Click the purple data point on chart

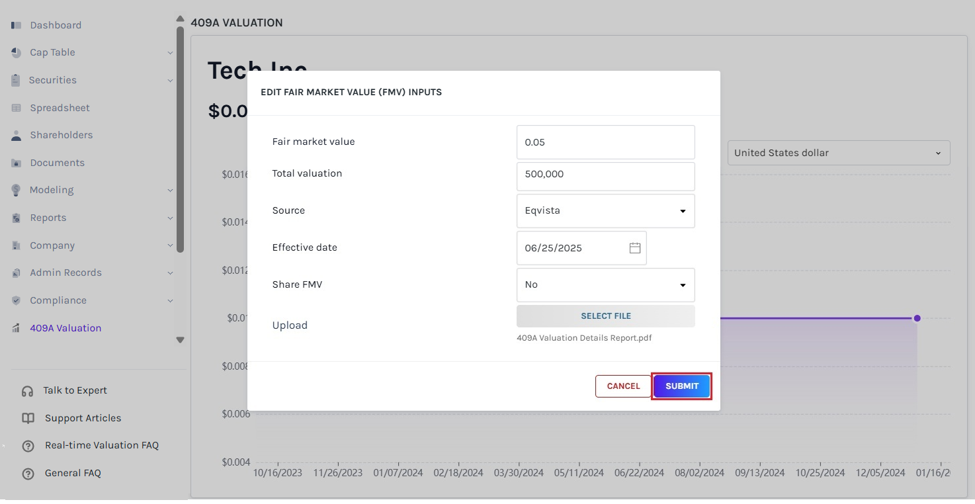point(917,318)
